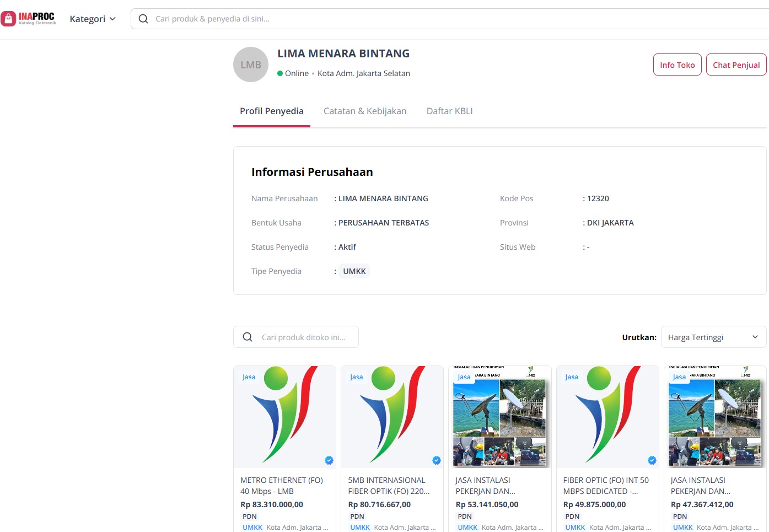Screen dimensions: 769x532
Task: Click price Rp 80.716.667,00
Action: click(x=379, y=504)
